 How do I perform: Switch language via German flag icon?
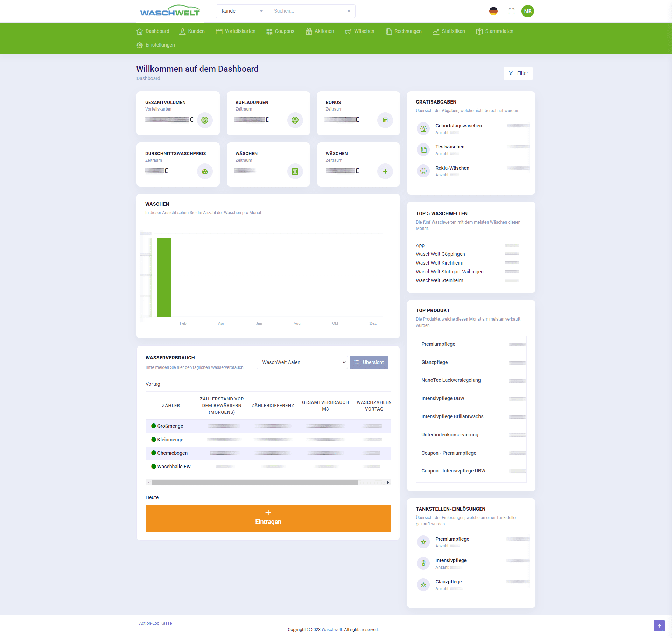[493, 11]
